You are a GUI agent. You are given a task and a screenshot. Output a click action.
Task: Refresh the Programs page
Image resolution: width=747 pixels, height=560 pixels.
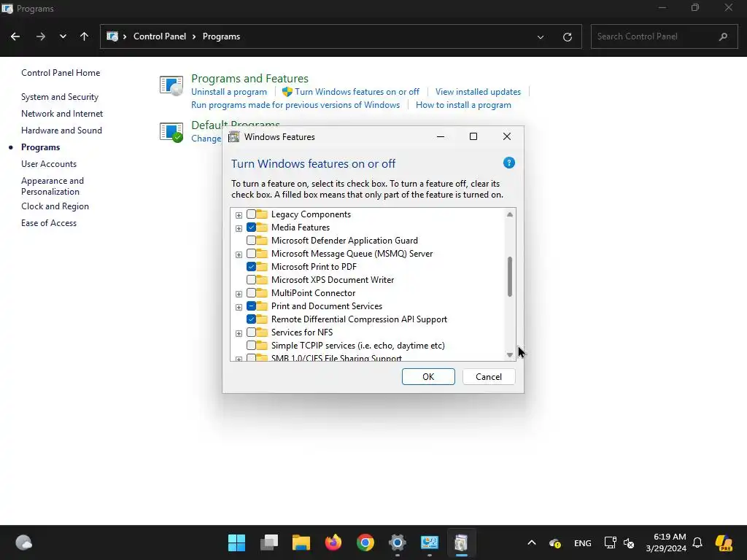click(568, 37)
